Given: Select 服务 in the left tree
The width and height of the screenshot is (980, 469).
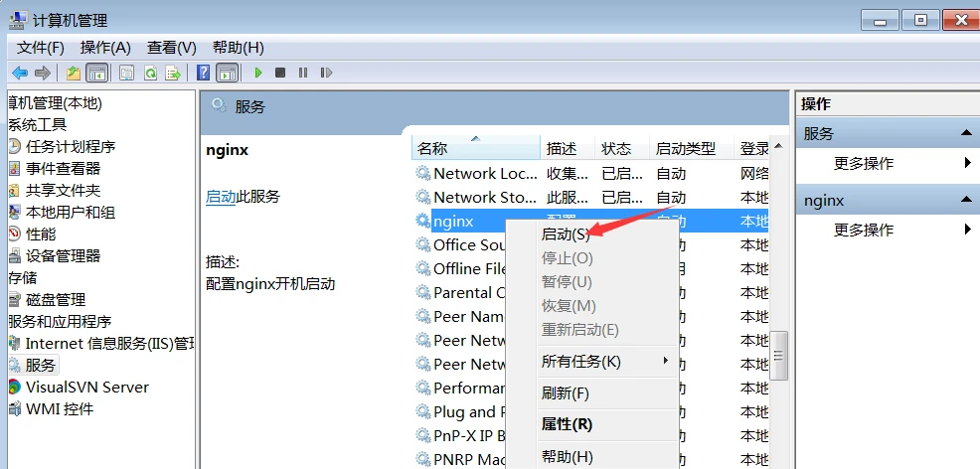Looking at the screenshot, I should pos(41,365).
